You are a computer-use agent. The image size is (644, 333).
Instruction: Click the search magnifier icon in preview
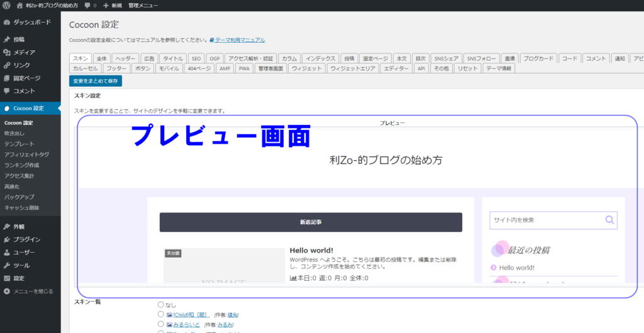tap(609, 220)
